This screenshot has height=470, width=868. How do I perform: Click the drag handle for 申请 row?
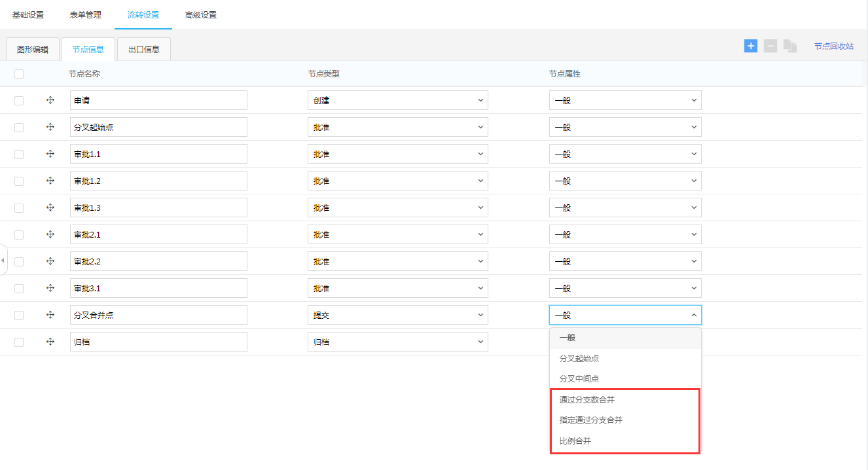(50, 100)
